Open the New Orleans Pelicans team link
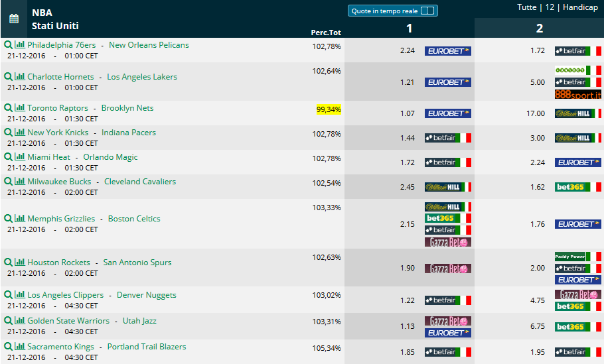Viewport: 604px width, 364px height. point(149,45)
